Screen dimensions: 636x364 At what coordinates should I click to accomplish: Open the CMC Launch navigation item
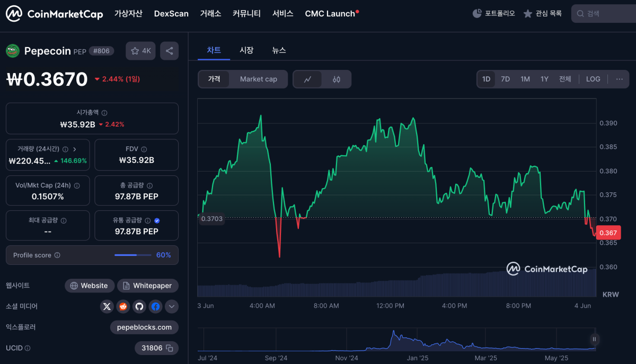pyautogui.click(x=332, y=14)
